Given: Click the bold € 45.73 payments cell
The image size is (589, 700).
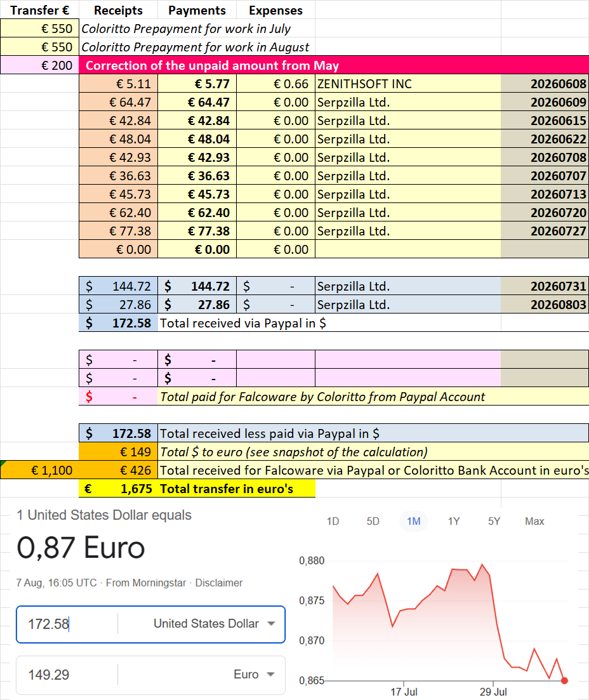Looking at the screenshot, I should pos(197,194).
